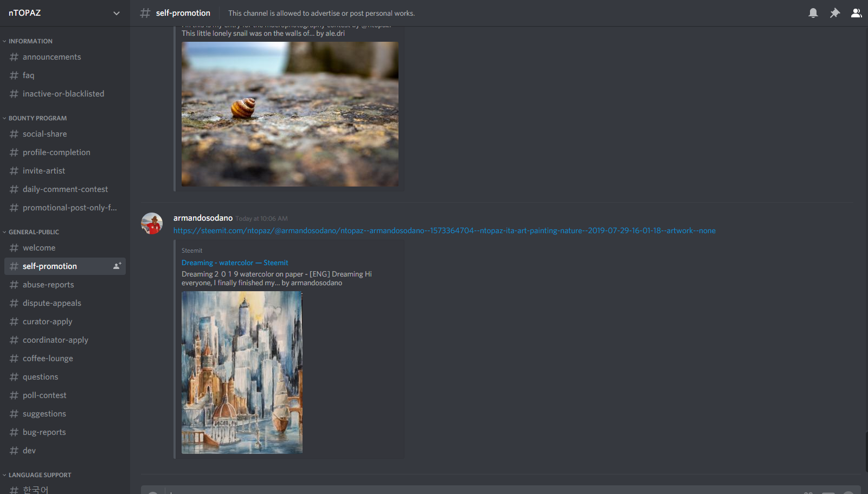Show pinned messages via pin icon

pos(834,13)
